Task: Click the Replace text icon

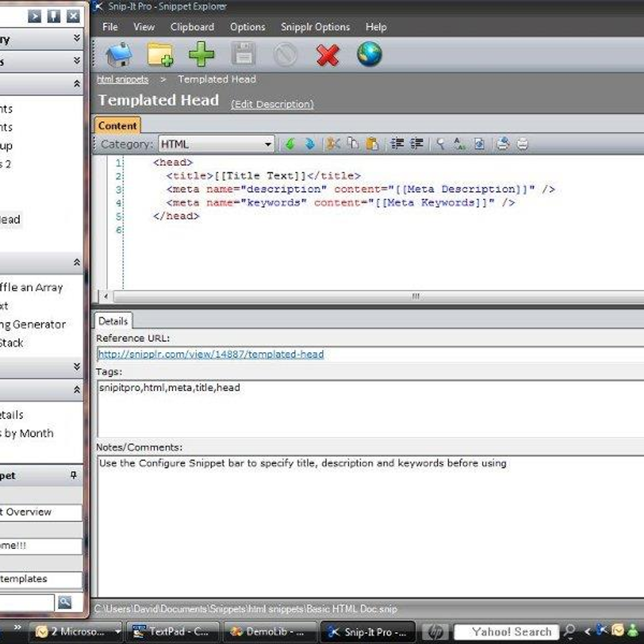Action: click(459, 144)
